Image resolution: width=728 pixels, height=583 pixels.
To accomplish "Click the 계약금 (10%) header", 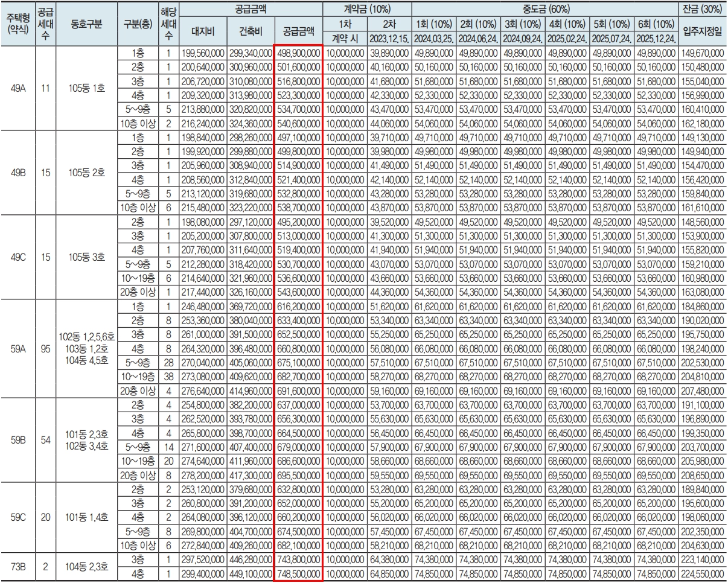I will point(366,9).
